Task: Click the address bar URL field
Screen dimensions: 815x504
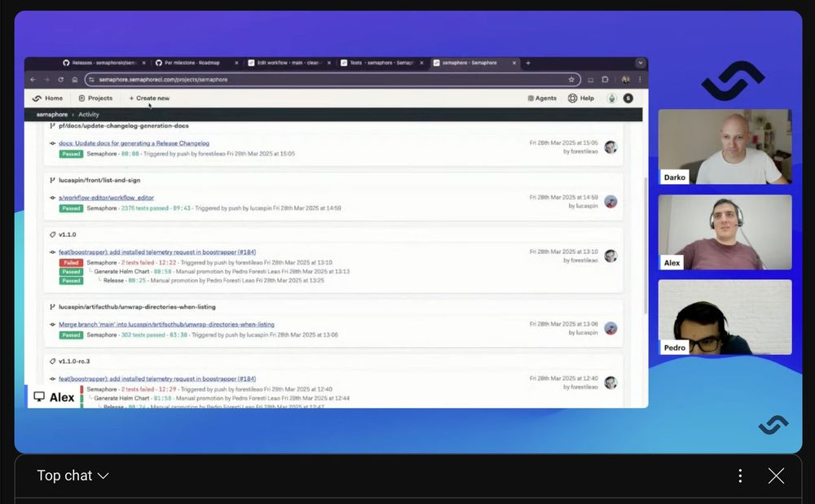Action: pyautogui.click(x=333, y=80)
